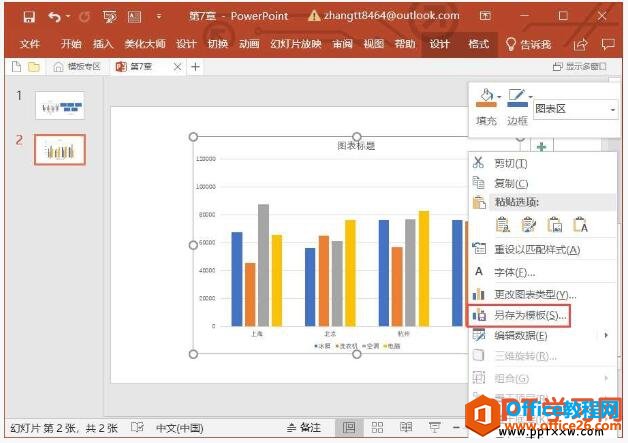Viewport: 628px width, 443px height.
Task: Open the fill color dropdown arrow
Action: pyautogui.click(x=499, y=97)
